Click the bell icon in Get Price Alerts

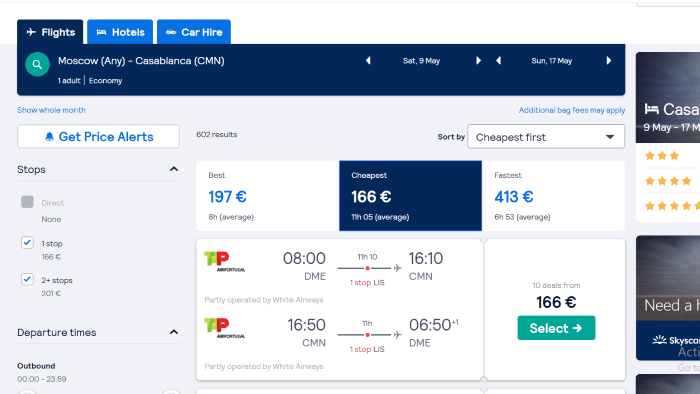[50, 137]
